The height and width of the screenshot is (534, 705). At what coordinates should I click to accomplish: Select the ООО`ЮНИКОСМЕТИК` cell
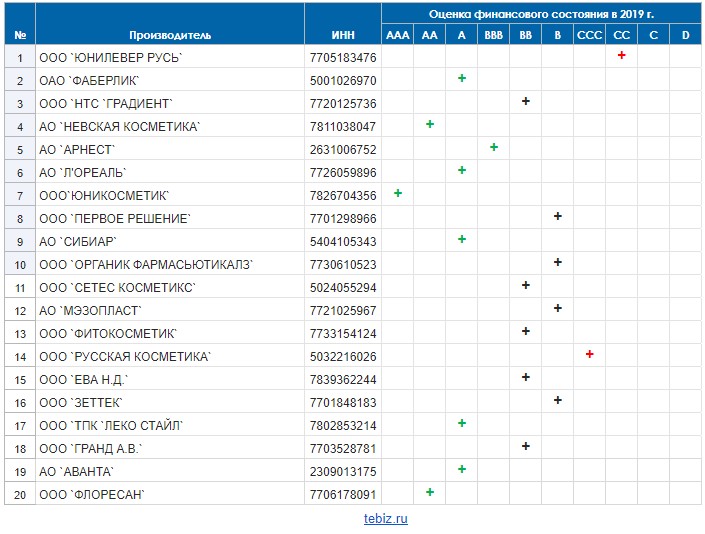pyautogui.click(x=170, y=195)
